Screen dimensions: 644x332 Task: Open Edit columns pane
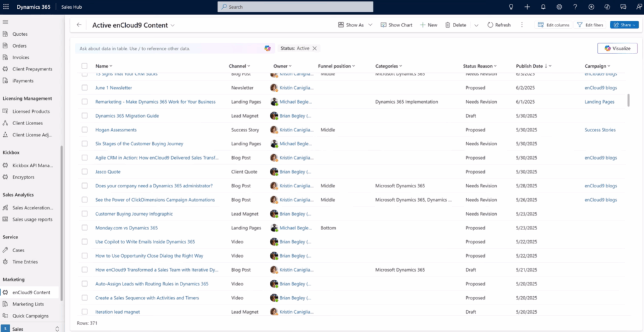click(553, 25)
